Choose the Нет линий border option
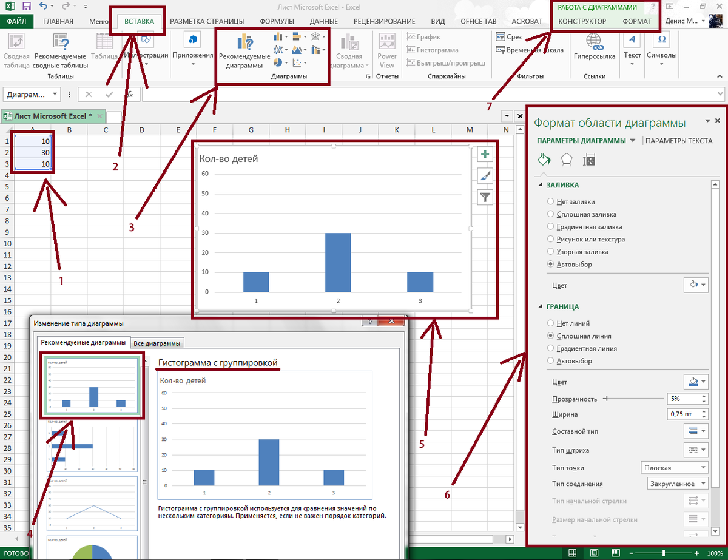Image resolution: width=728 pixels, height=560 pixels. 550,323
